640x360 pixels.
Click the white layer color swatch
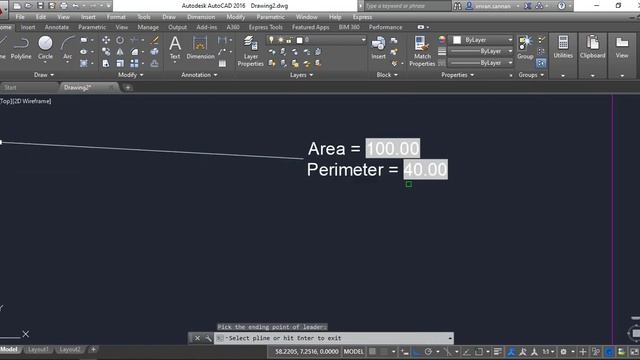coord(300,40)
